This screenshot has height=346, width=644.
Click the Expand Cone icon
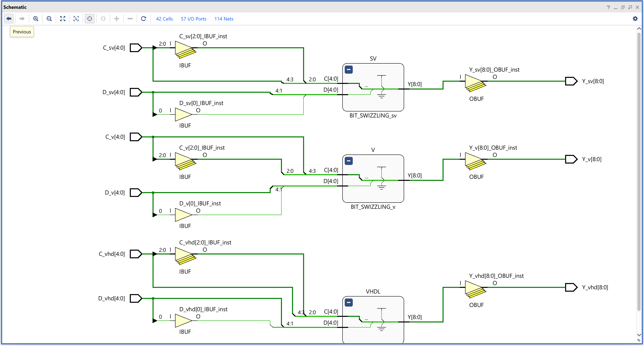(x=103, y=19)
